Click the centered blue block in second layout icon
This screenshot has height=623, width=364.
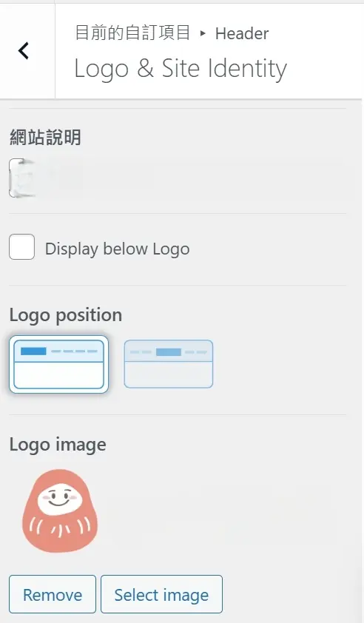[169, 352]
